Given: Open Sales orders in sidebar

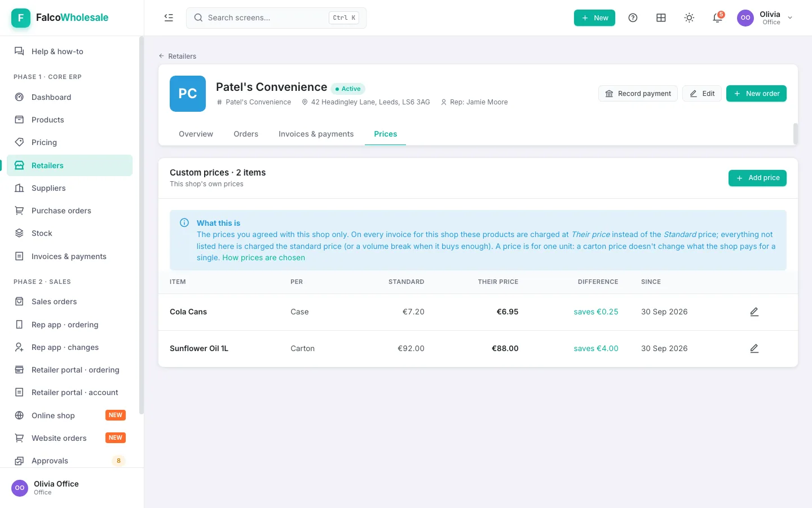Looking at the screenshot, I should pyautogui.click(x=70, y=301).
